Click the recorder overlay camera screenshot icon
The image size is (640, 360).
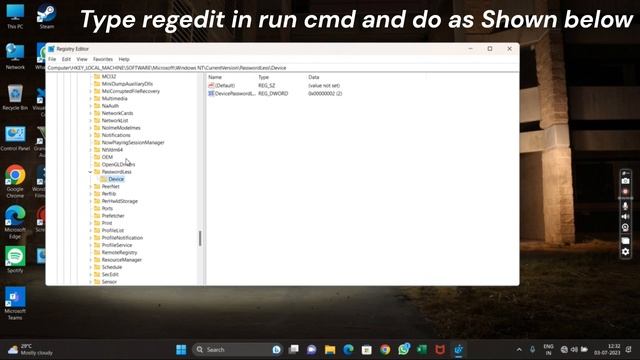[x=625, y=181]
